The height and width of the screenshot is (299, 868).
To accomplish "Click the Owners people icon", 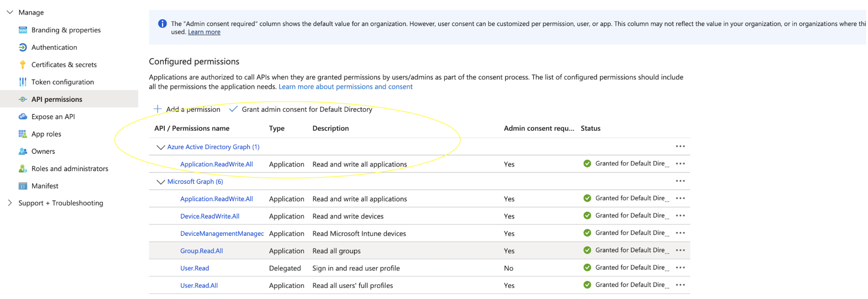I will (23, 151).
